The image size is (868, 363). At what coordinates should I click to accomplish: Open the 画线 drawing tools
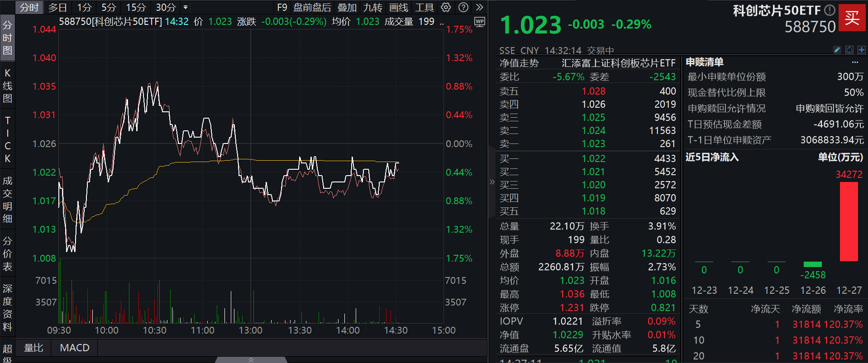click(399, 7)
